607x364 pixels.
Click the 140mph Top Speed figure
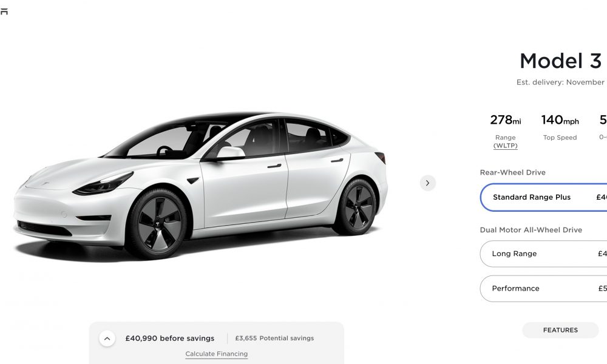(x=560, y=120)
